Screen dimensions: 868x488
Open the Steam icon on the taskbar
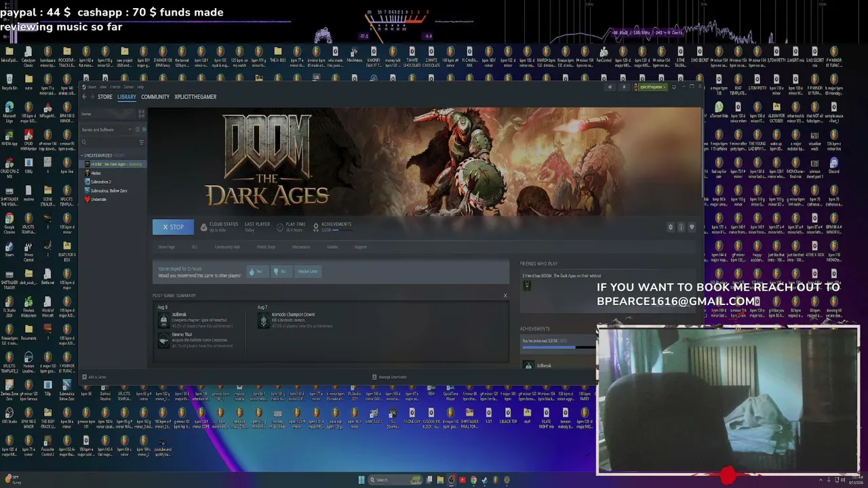tap(484, 480)
